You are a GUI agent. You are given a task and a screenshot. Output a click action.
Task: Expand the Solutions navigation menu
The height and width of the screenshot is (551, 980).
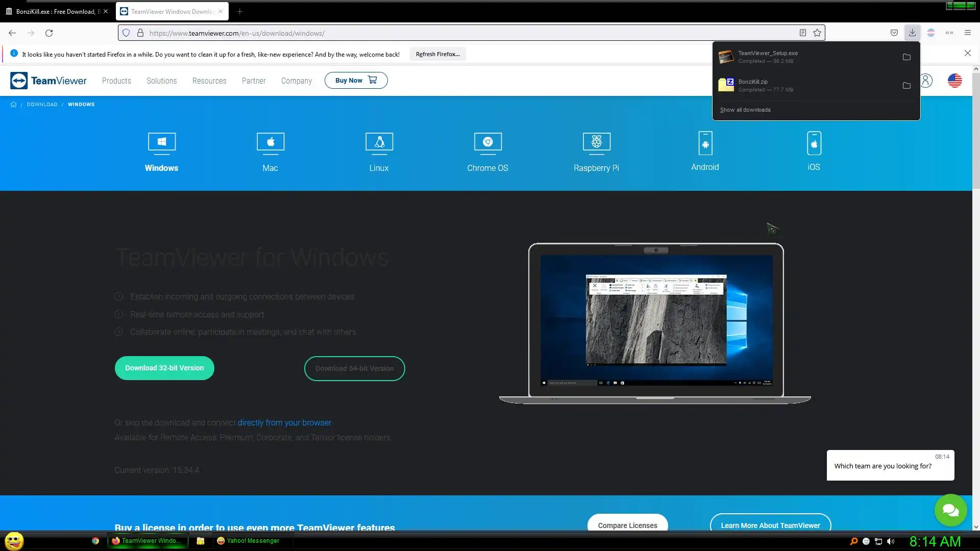pyautogui.click(x=161, y=81)
